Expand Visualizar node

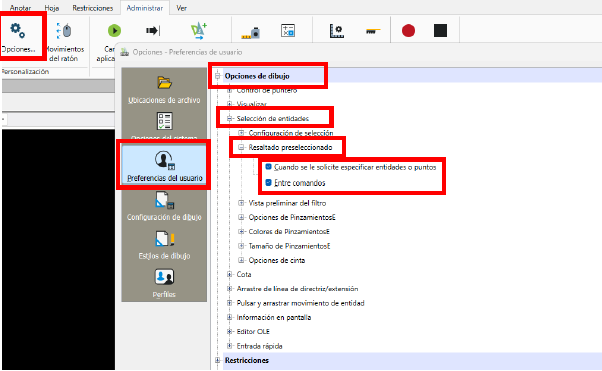230,104
